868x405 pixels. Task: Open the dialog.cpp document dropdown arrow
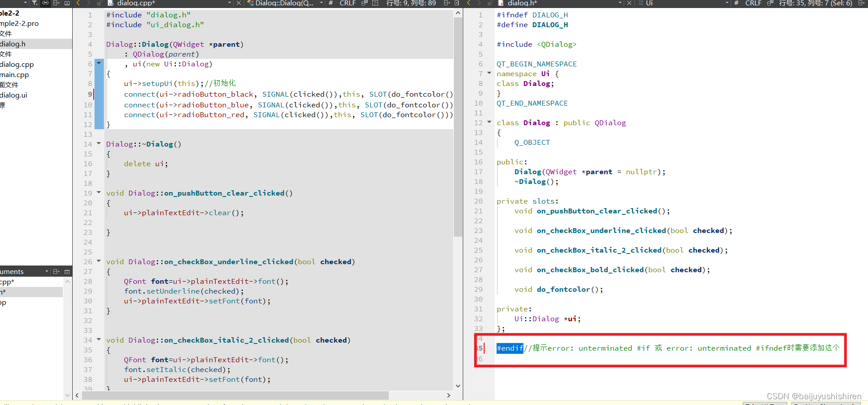point(230,3)
